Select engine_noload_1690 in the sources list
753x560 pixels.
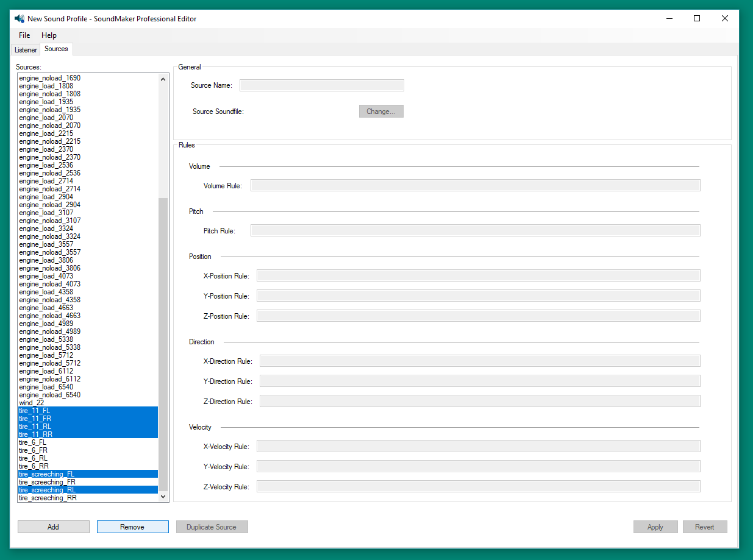[88, 78]
